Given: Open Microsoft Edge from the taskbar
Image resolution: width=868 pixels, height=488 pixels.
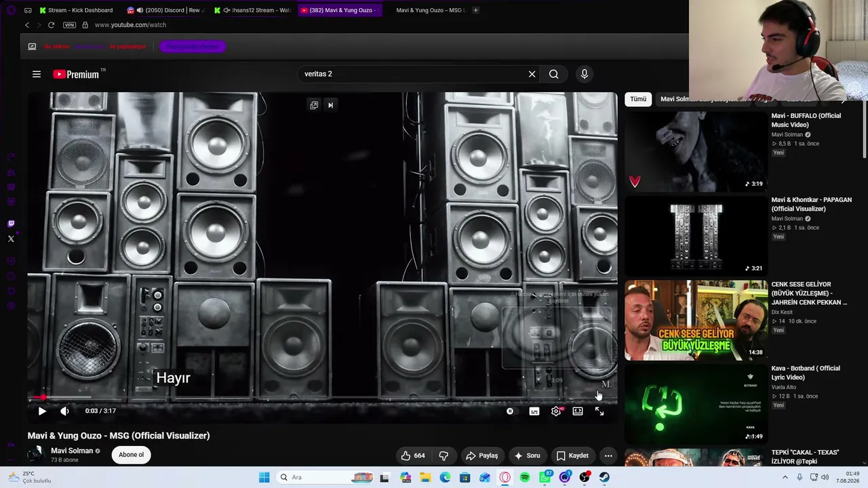Looking at the screenshot, I should [445, 477].
